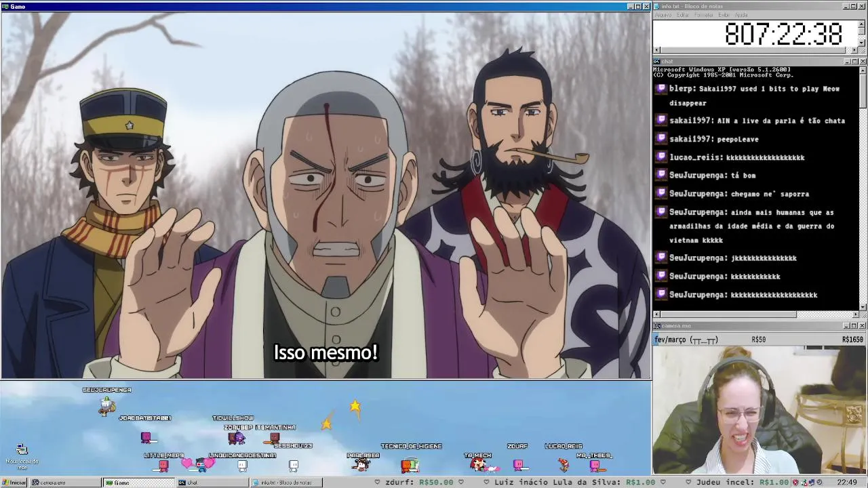Click the camera.exe title bar icon
Image resolution: width=868 pixels, height=488 pixels.
click(657, 326)
